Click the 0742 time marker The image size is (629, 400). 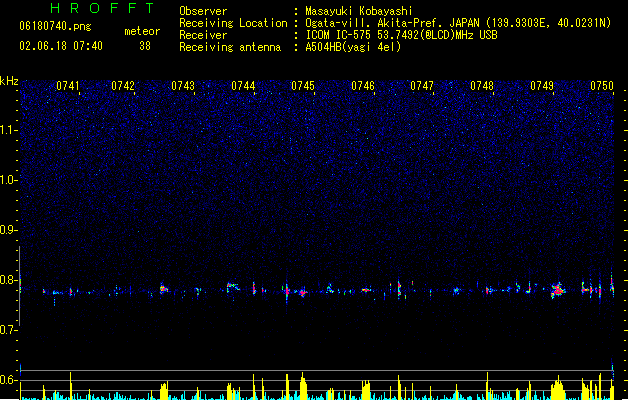pos(123,85)
